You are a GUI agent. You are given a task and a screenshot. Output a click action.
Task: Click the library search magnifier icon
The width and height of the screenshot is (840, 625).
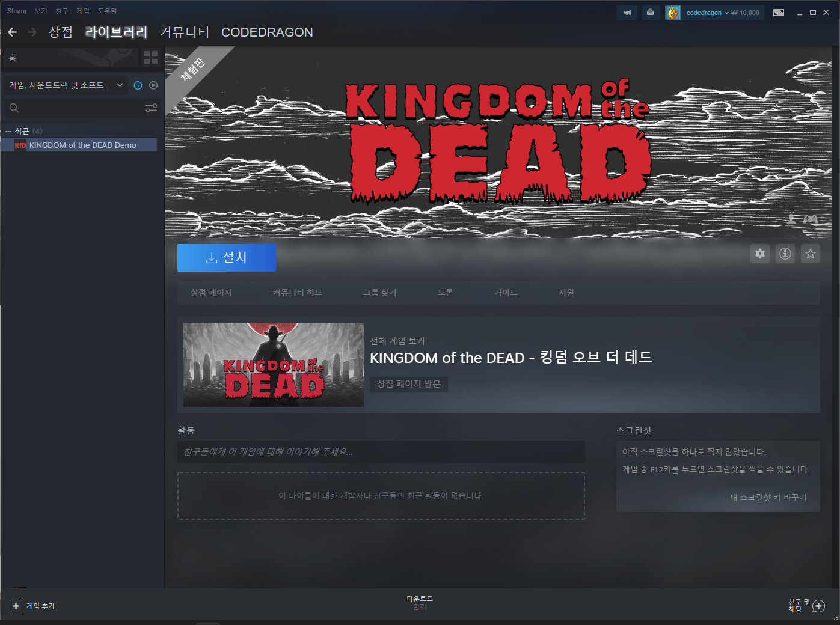click(x=14, y=108)
